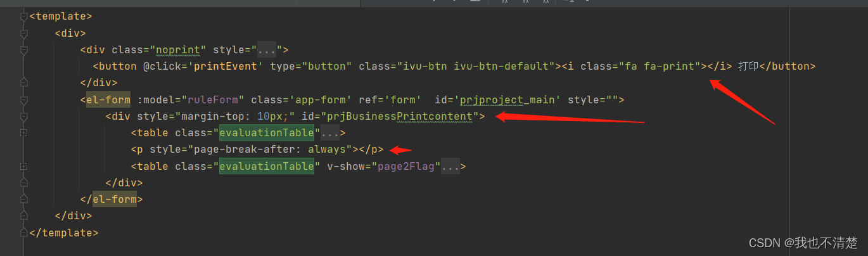Expand folded ... after page2Flag
Viewport: 868px width, 256px height.
coord(450,167)
